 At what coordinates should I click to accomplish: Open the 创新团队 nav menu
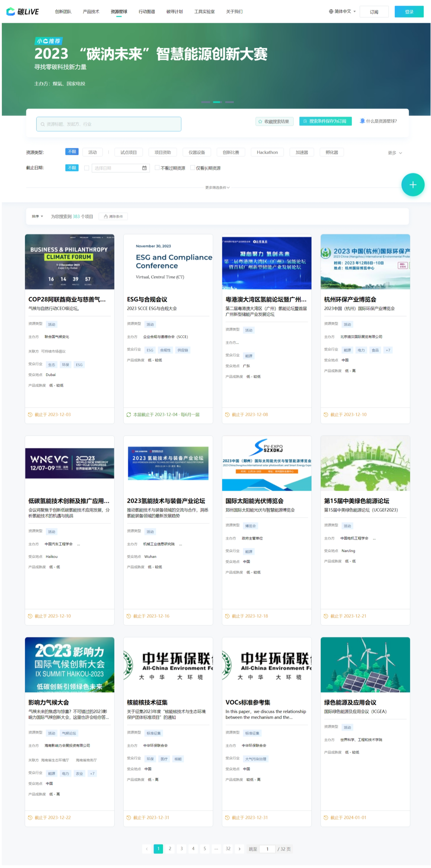coord(63,11)
